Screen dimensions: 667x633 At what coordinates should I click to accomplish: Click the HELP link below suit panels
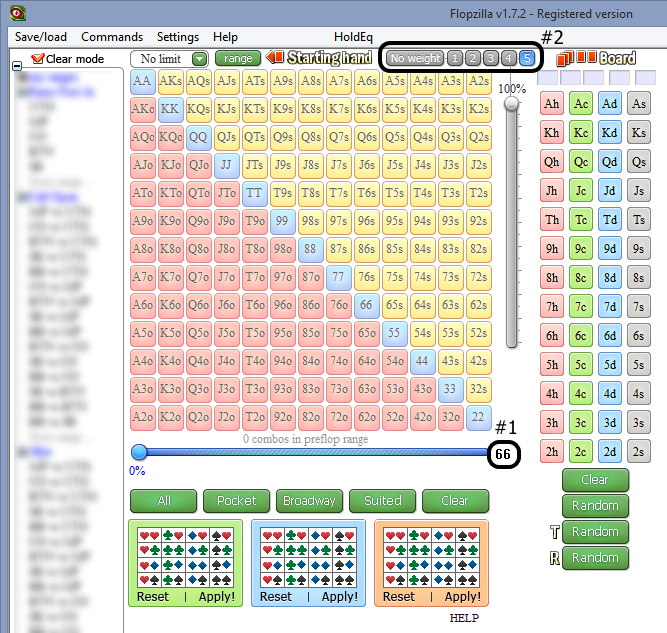(464, 618)
